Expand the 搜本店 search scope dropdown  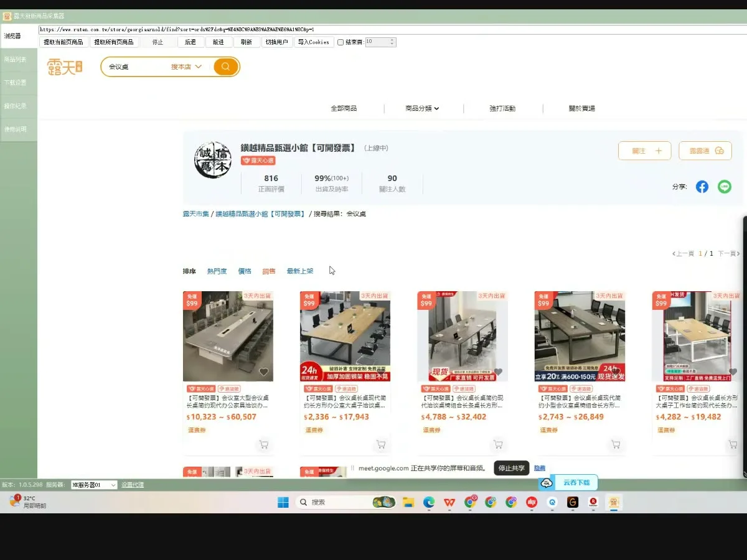187,67
